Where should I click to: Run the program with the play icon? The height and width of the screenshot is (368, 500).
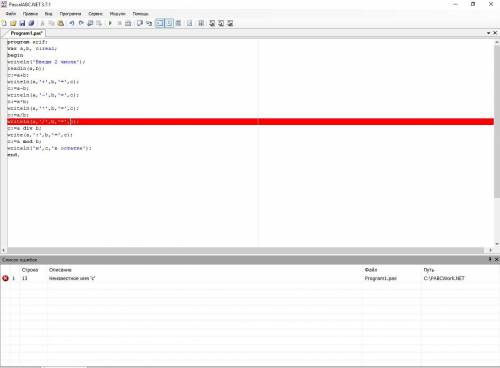[x=110, y=23]
